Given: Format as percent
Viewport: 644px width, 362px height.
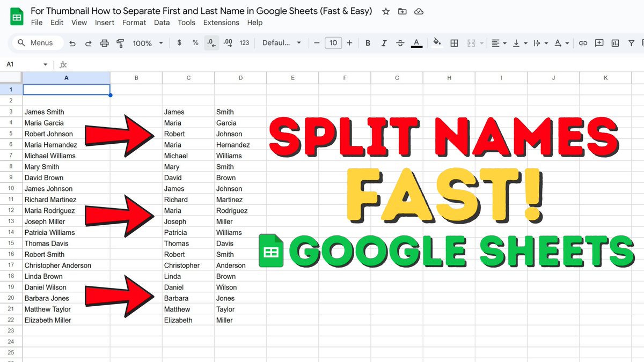Looking at the screenshot, I should [195, 43].
